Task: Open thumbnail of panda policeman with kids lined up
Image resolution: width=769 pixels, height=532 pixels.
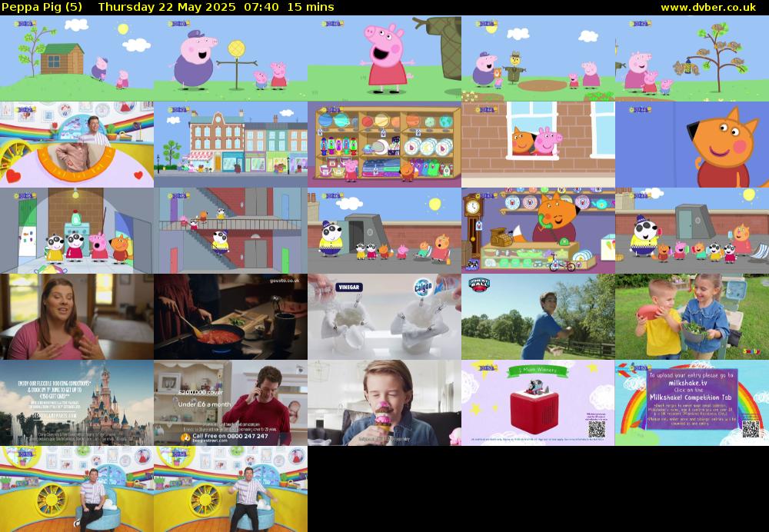Action: (x=692, y=231)
